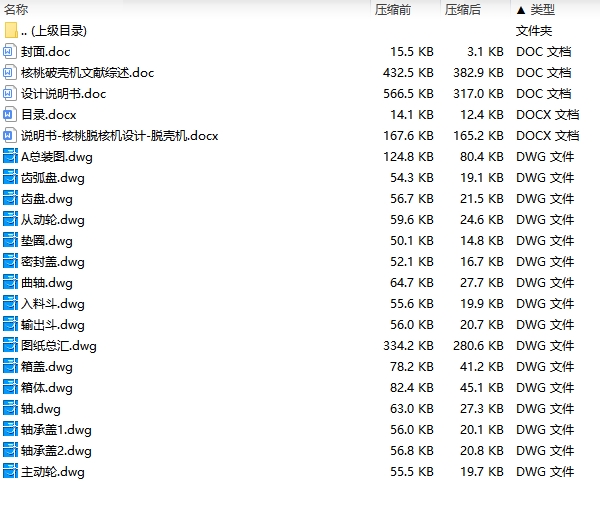Click the 核桃破壳机文献综述.doc file icon
The image size is (600, 525).
(x=10, y=72)
